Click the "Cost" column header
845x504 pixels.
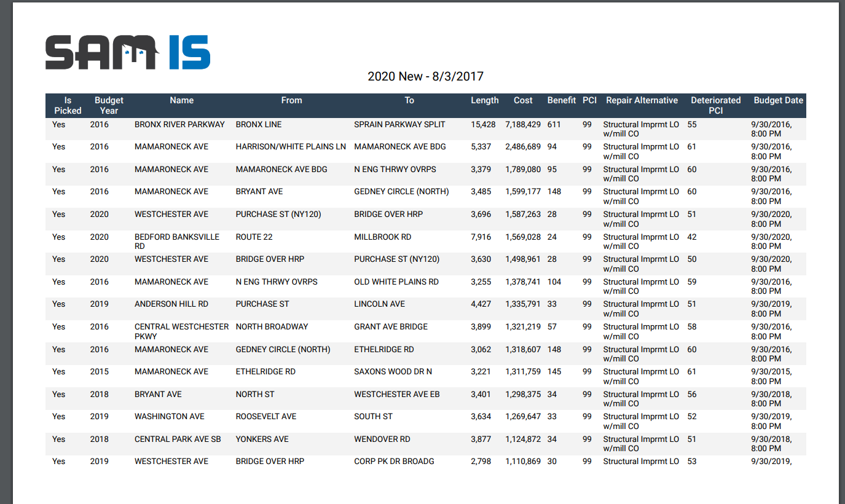(523, 100)
